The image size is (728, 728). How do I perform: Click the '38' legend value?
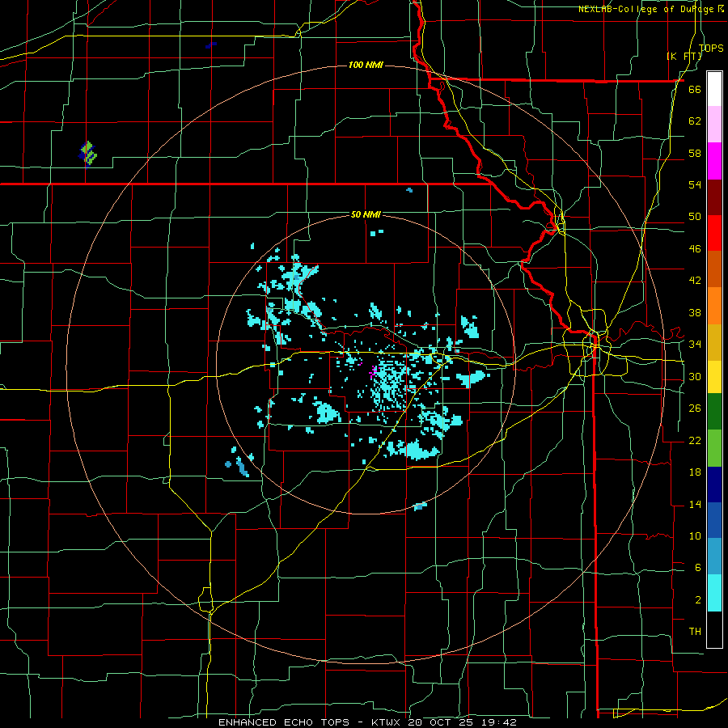(x=695, y=312)
